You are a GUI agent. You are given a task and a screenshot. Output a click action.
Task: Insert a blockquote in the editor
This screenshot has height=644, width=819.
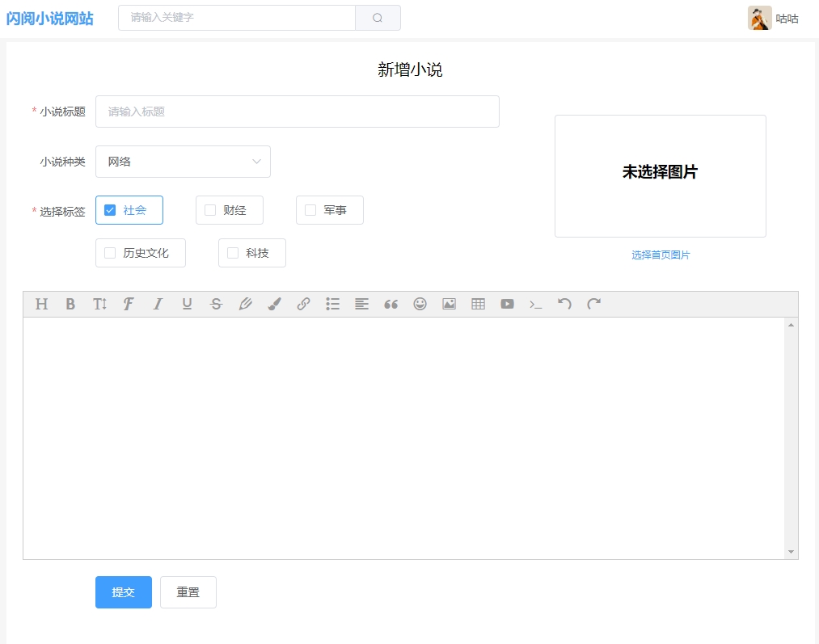(x=391, y=304)
